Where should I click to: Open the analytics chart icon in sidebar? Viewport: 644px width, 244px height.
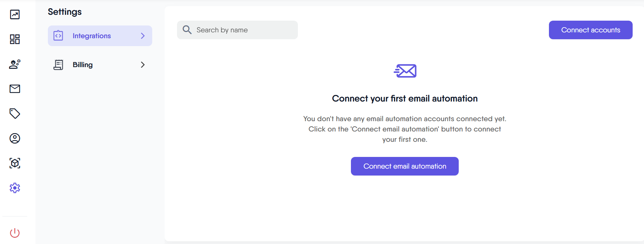click(15, 14)
